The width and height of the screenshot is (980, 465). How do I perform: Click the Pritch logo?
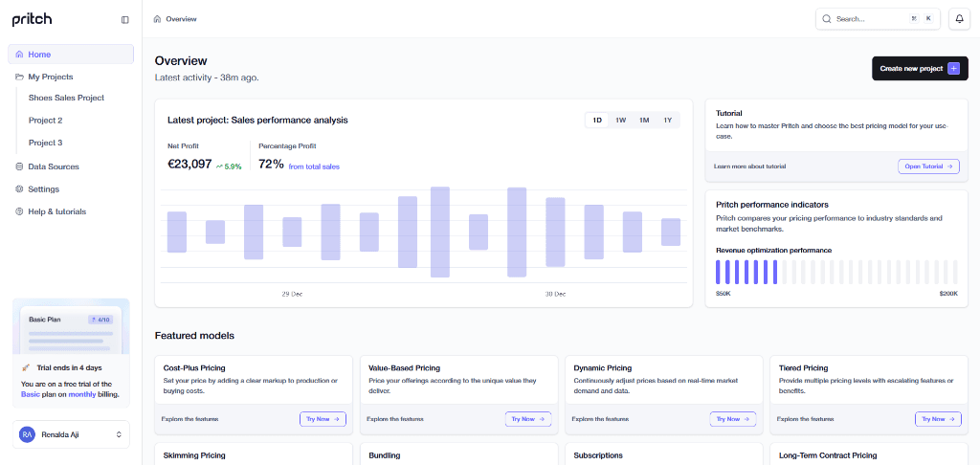point(32,20)
